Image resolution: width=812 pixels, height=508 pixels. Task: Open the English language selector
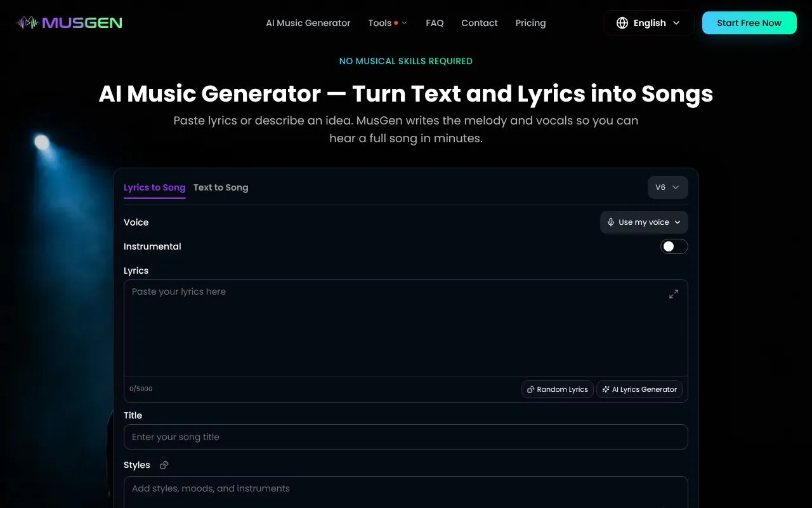(648, 23)
